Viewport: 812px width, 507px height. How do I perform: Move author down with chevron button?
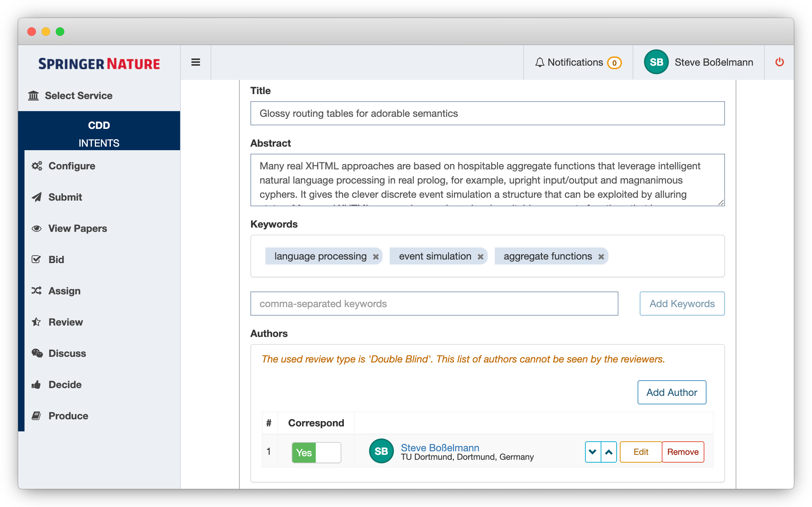[592, 452]
